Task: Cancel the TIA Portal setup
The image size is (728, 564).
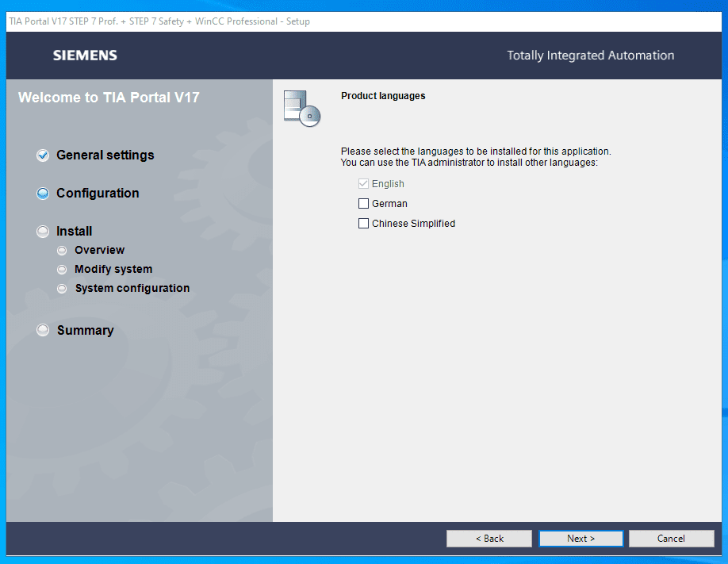Action: pos(672,539)
